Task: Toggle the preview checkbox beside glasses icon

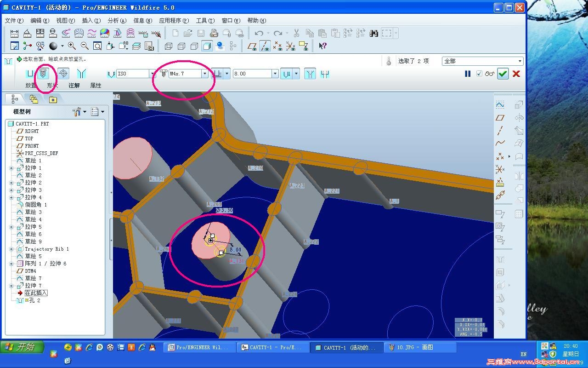Action: pyautogui.click(x=479, y=74)
